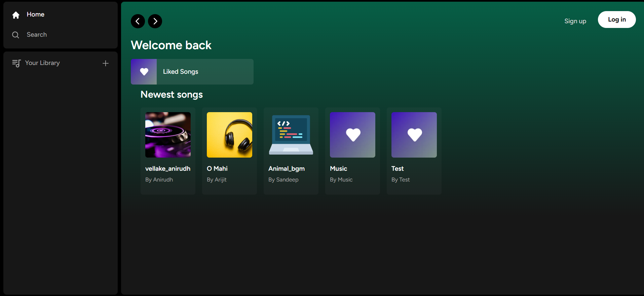
Task: Go back with left arrow button
Action: point(138,21)
